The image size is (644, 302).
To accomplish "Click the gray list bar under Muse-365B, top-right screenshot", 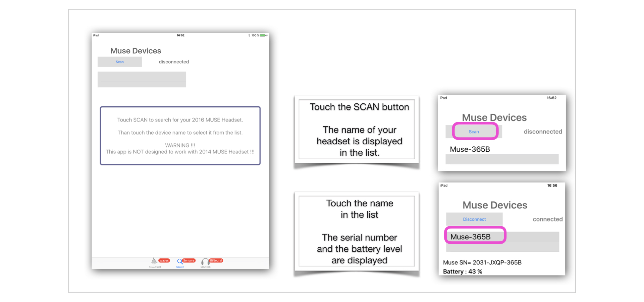I will tap(502, 159).
